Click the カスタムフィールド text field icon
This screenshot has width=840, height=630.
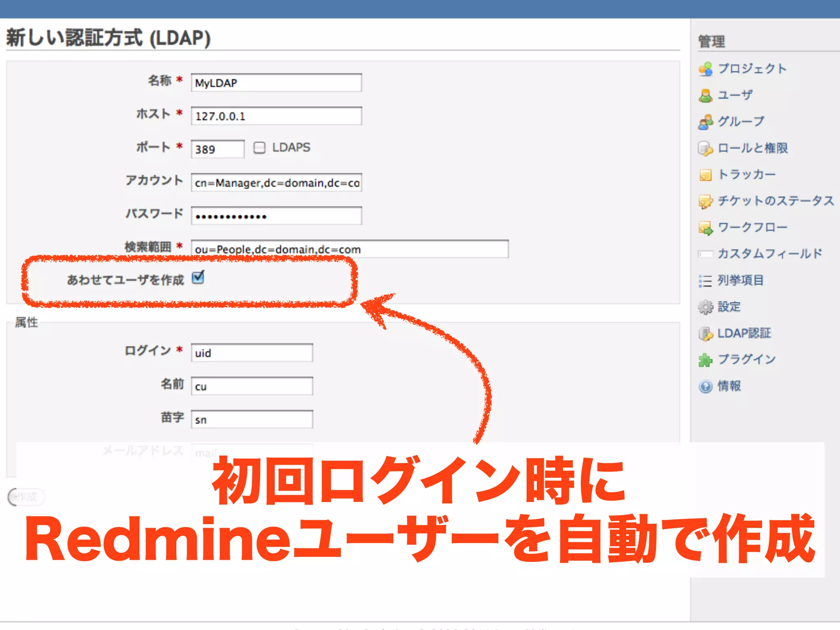(x=705, y=254)
